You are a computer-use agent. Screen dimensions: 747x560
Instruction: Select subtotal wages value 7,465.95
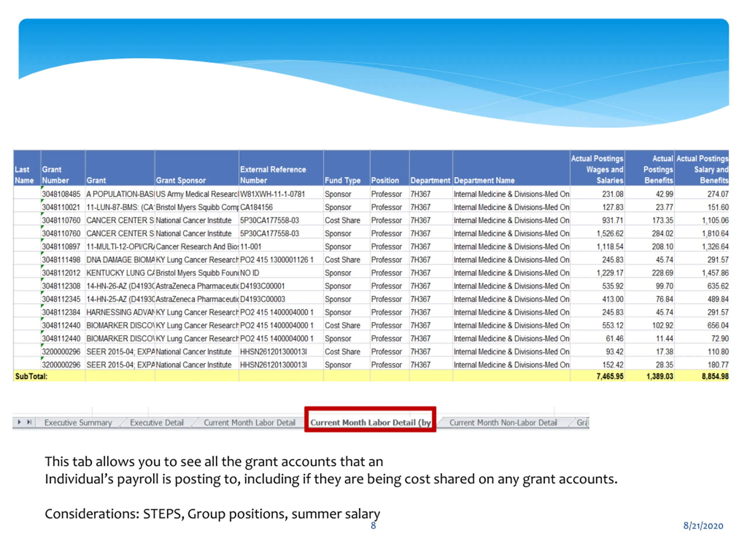click(610, 376)
